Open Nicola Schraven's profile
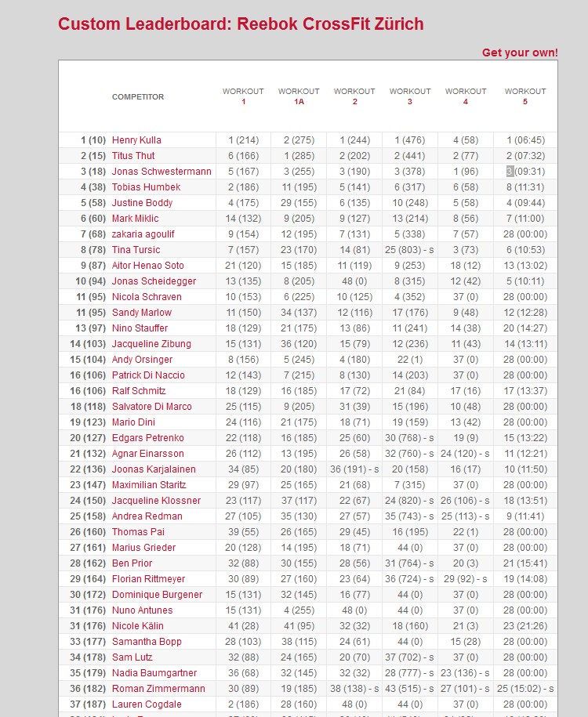Screen dimensions: 588x717 coord(147,297)
